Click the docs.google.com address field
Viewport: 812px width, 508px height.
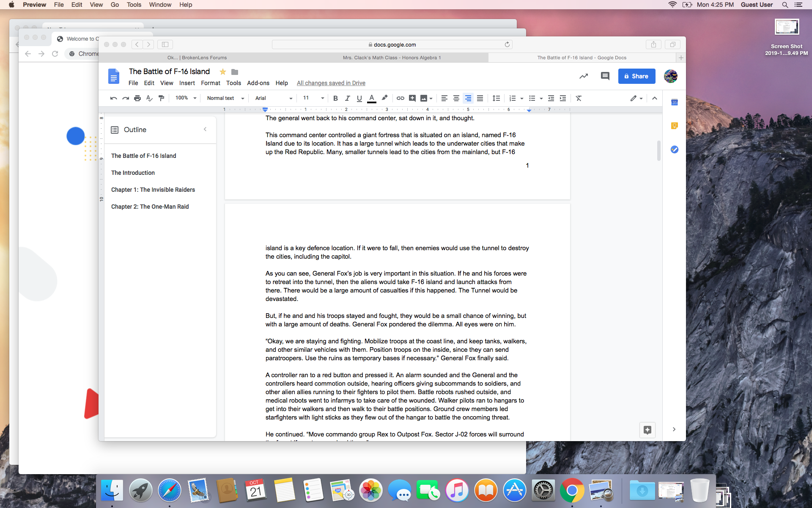coord(392,44)
